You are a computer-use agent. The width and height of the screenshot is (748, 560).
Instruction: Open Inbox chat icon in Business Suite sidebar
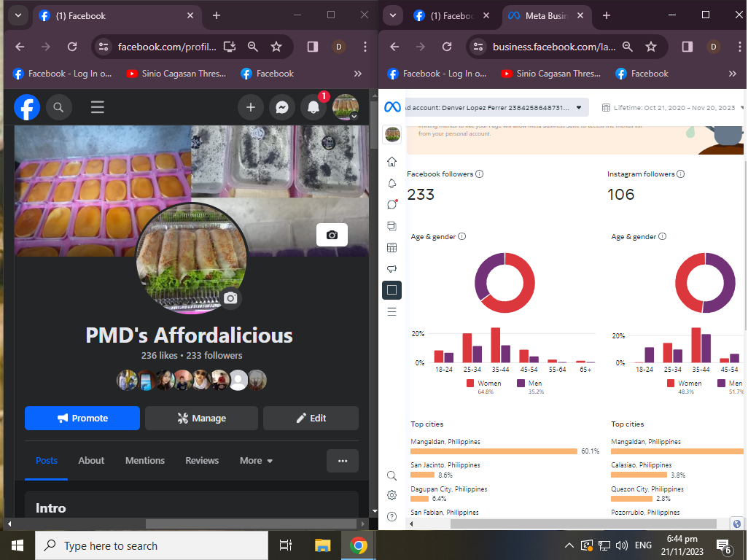click(391, 204)
